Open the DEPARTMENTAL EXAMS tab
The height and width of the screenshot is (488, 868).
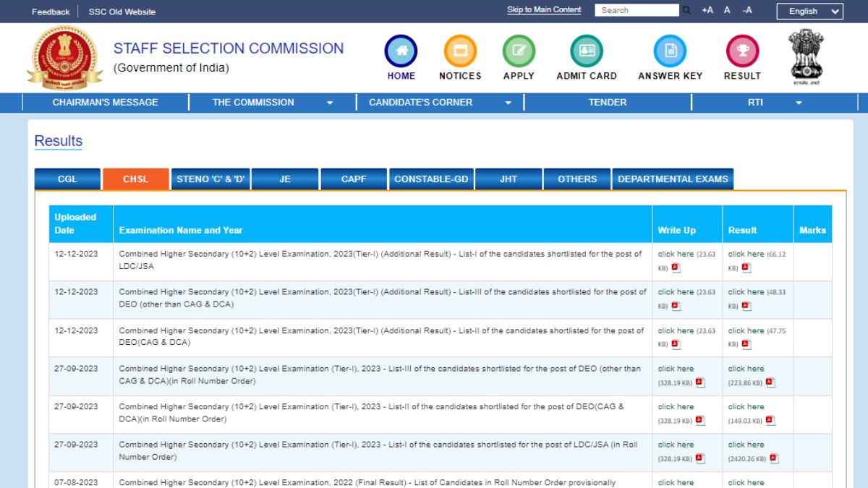tap(673, 179)
